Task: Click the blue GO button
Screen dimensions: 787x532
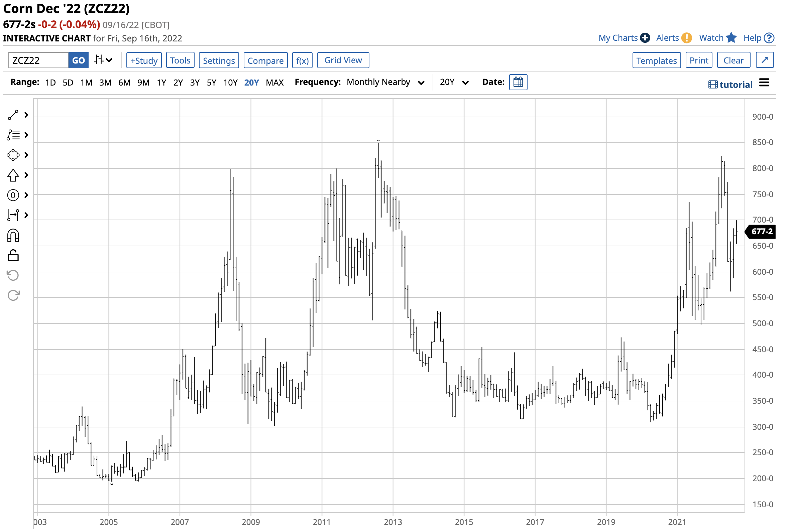Action: tap(78, 60)
